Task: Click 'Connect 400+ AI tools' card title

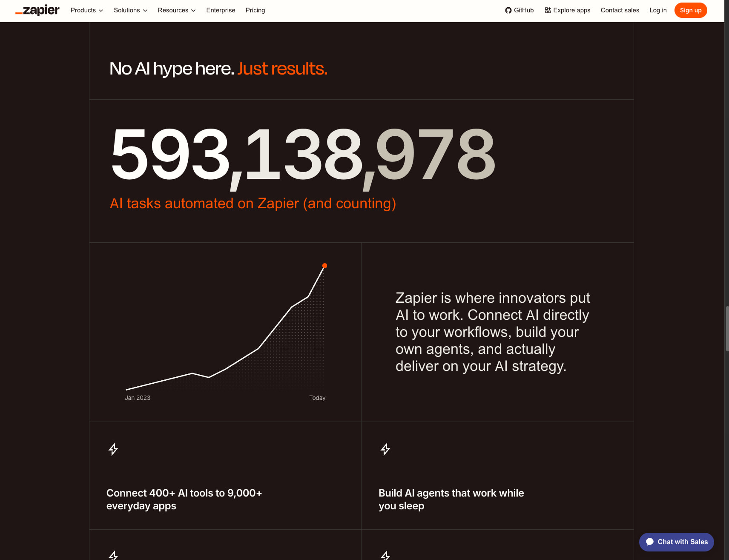Action: (184, 499)
